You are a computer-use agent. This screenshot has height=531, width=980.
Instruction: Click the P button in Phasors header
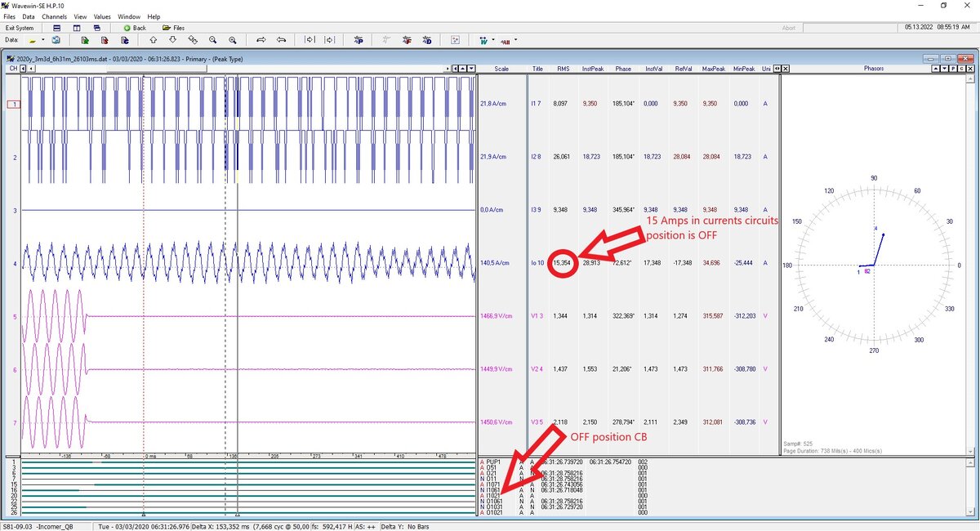coord(953,69)
